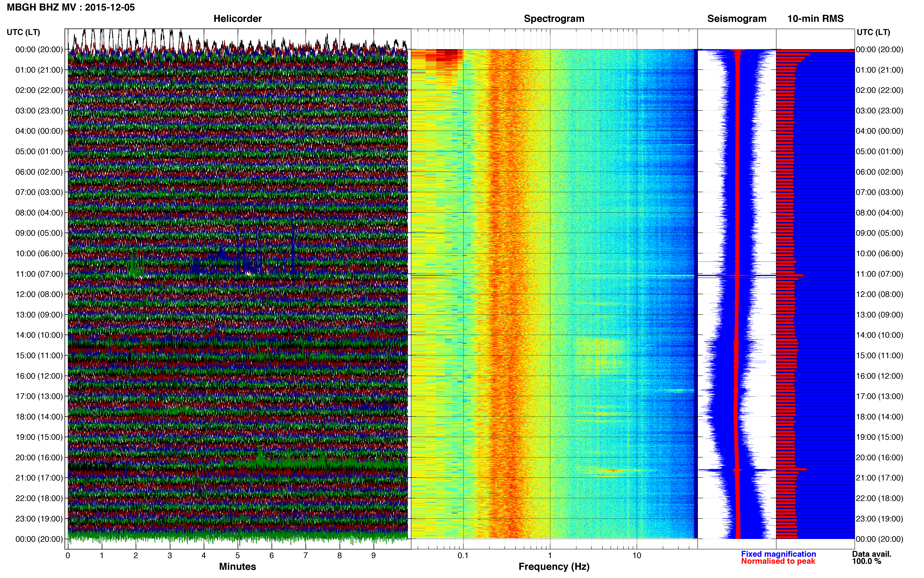Click '11:00 (07:00)' on the Helicorder time axis
This screenshot has height=578, width=924.
click(39, 274)
